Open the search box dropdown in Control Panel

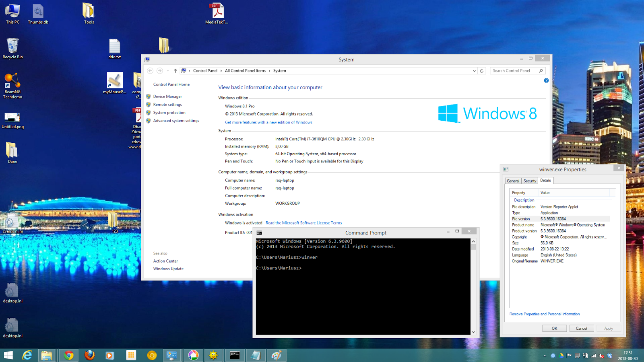click(474, 70)
